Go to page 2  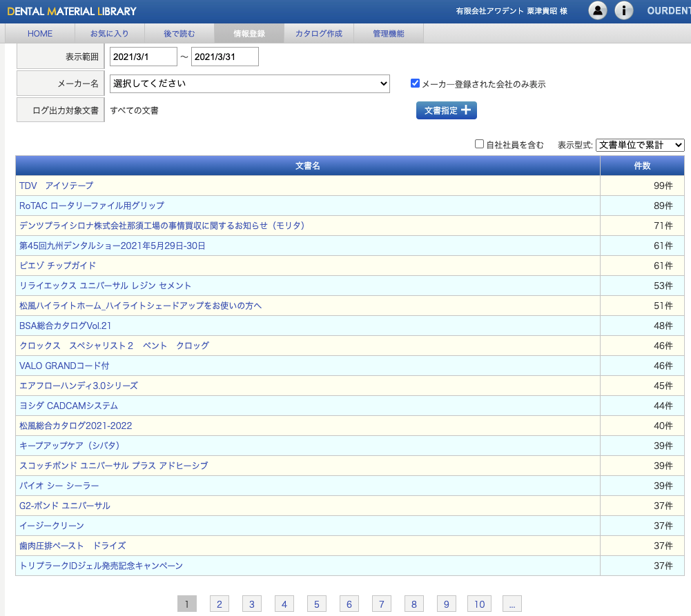[x=220, y=604]
